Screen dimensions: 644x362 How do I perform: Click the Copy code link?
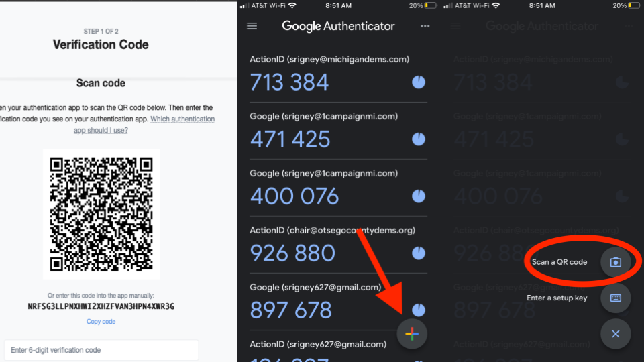(x=101, y=322)
